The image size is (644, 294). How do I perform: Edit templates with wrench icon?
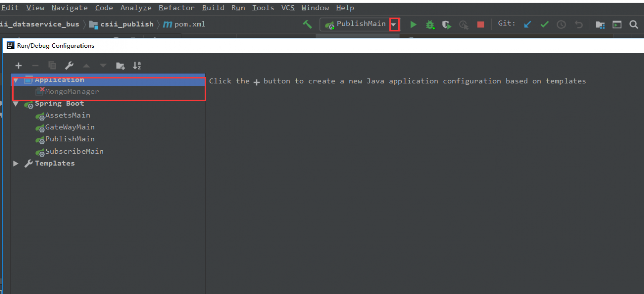69,66
